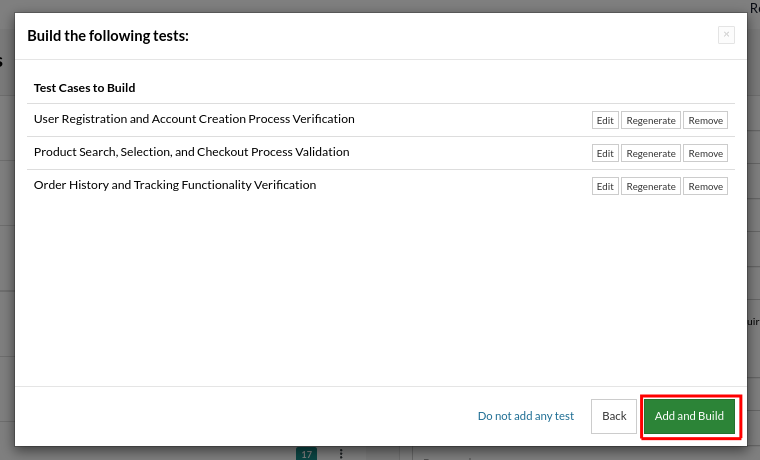Go back with the Back button
This screenshot has width=760, height=460.
pos(614,416)
